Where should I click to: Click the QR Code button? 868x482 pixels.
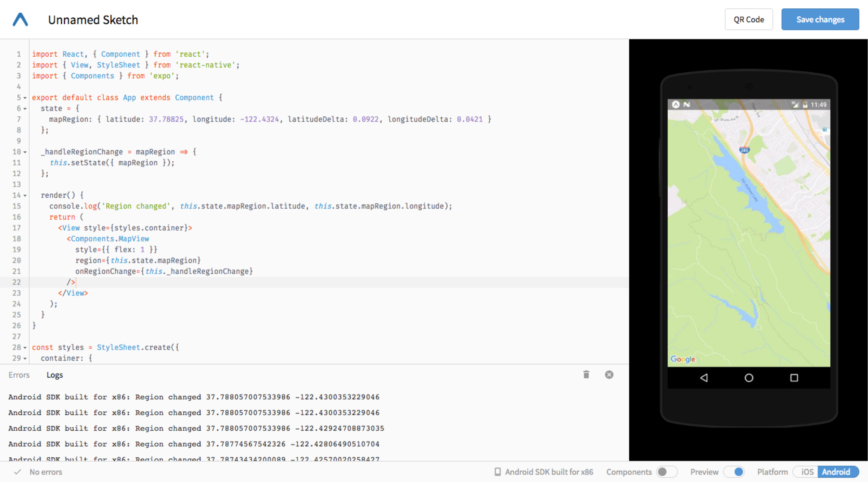pyautogui.click(x=749, y=20)
